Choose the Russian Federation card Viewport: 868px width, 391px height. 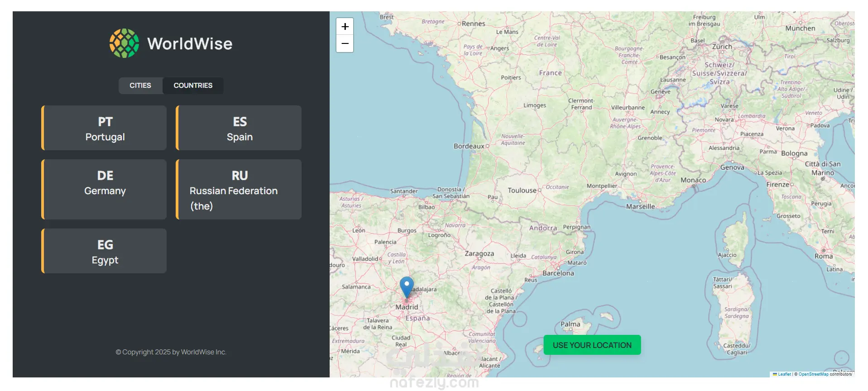point(239,189)
